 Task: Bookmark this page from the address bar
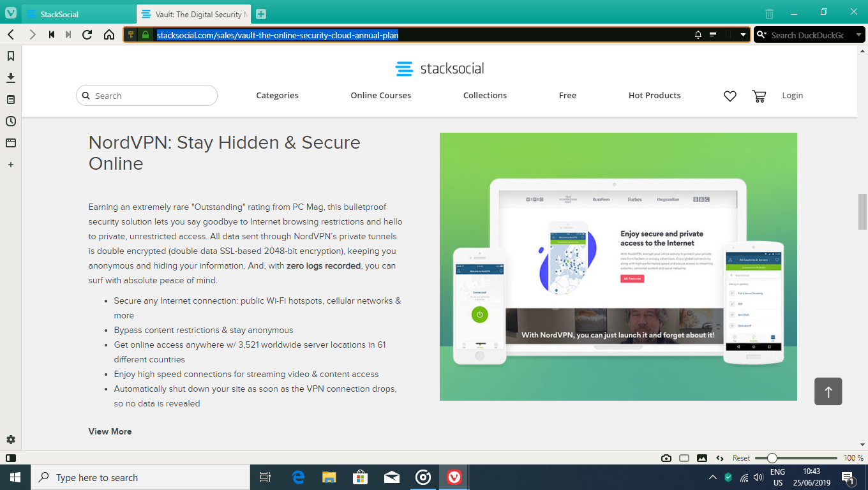(x=728, y=35)
